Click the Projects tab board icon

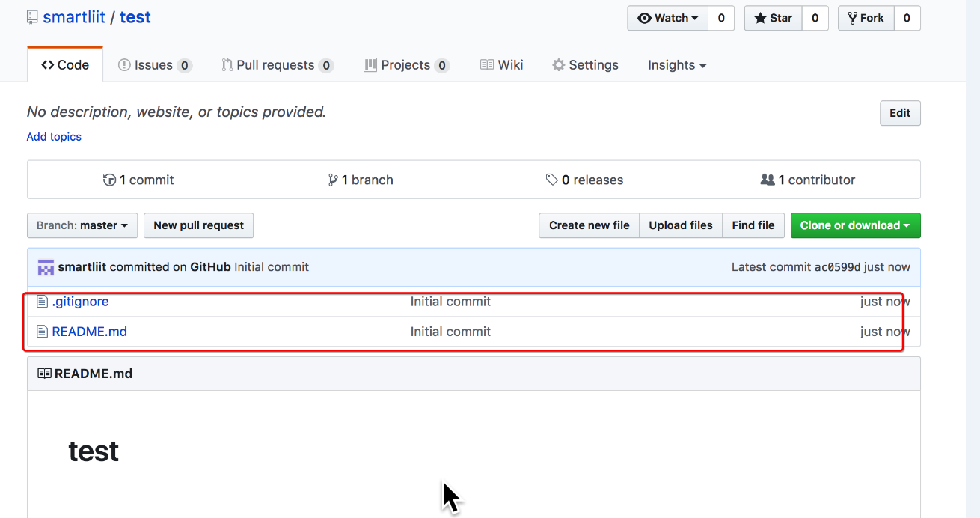pyautogui.click(x=370, y=65)
